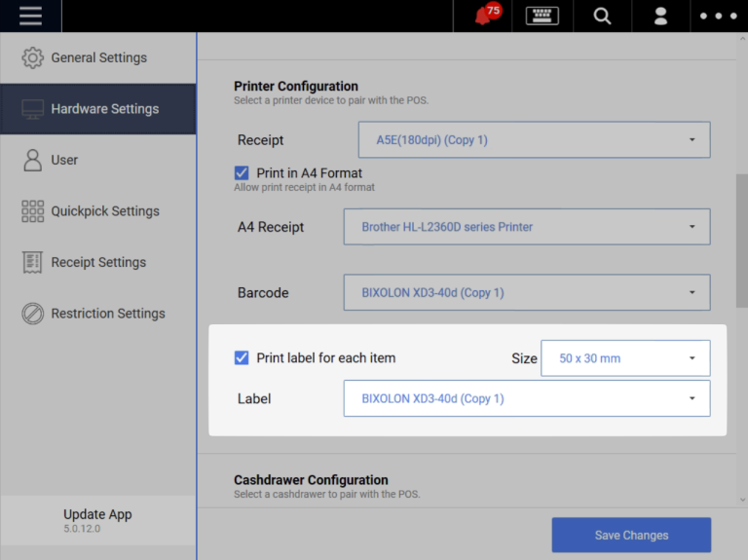Viewport: 748px width, 560px height.
Task: Click the user profile icon in top bar
Action: pyautogui.click(x=660, y=17)
